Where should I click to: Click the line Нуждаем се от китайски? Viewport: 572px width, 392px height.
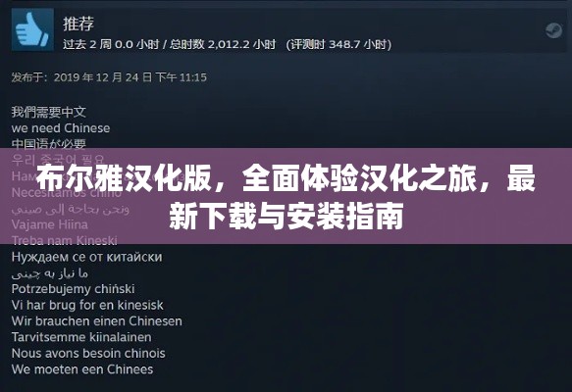86,257
